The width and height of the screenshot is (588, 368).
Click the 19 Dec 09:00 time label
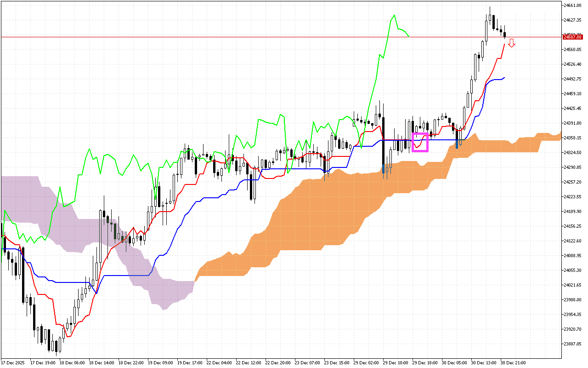coord(160,363)
